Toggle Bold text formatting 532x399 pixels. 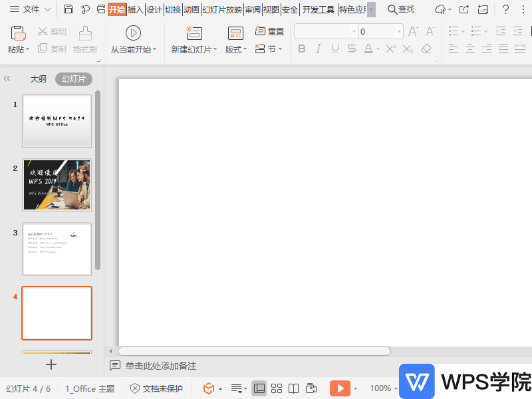pyautogui.click(x=302, y=49)
